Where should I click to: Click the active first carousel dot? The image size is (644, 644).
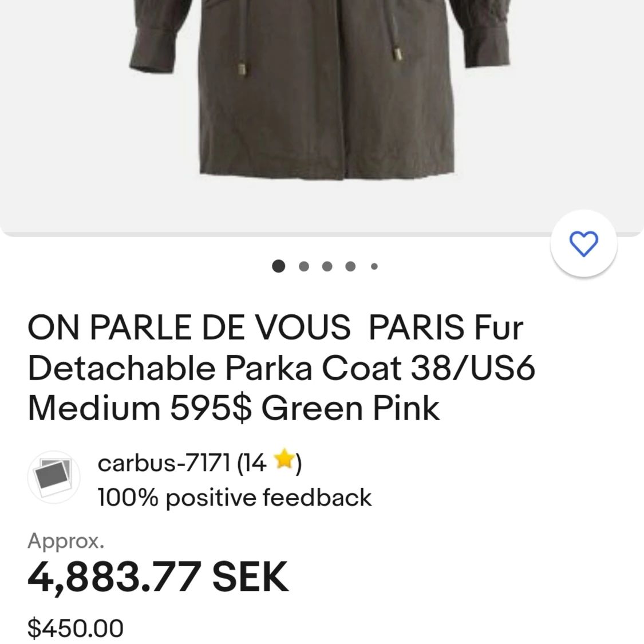(x=279, y=266)
